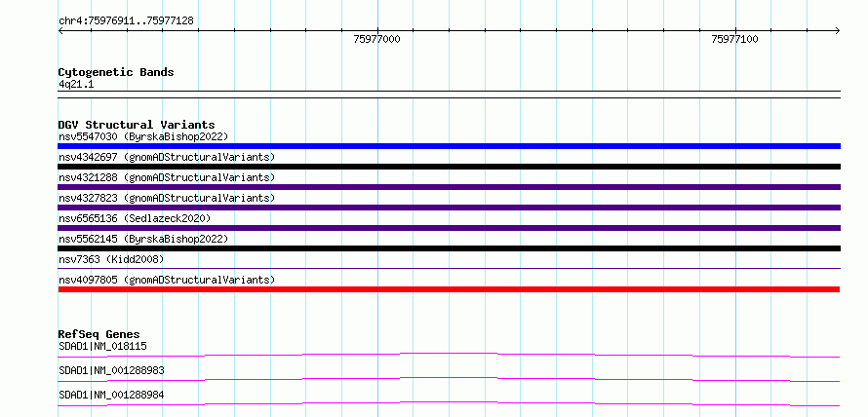Select the purple bar under nsv4327823
868x417 pixels.
(450, 208)
